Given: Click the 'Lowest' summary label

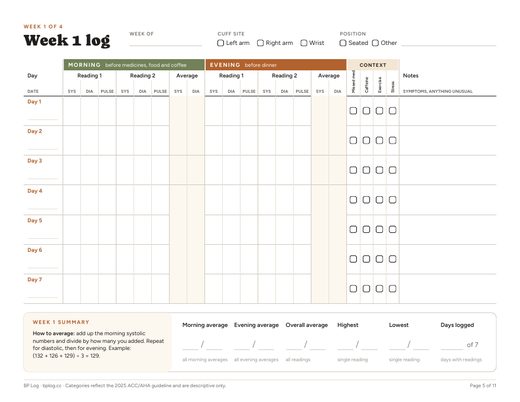Looking at the screenshot, I should click(x=399, y=325).
